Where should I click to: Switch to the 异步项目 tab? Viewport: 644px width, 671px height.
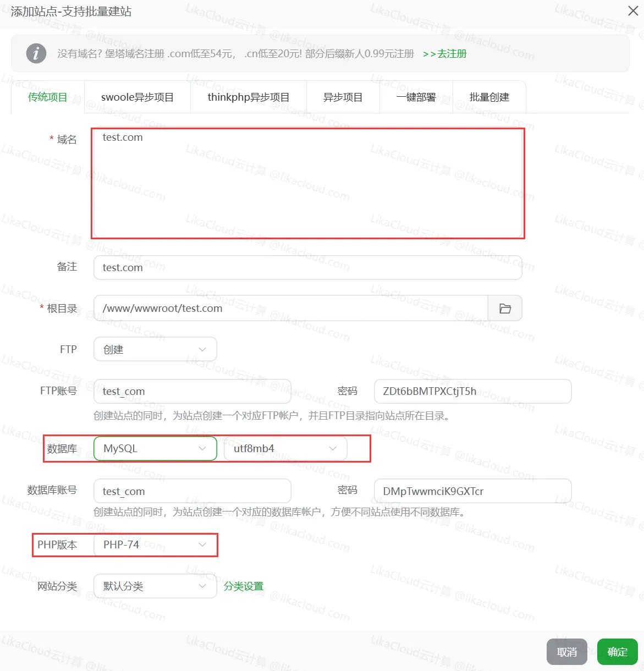click(x=343, y=97)
